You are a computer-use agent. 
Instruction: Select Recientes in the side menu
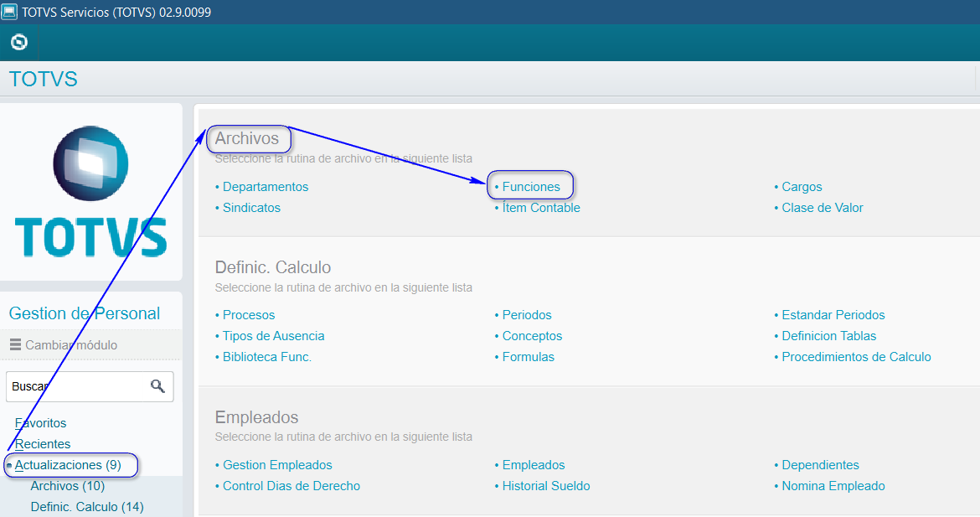click(43, 444)
